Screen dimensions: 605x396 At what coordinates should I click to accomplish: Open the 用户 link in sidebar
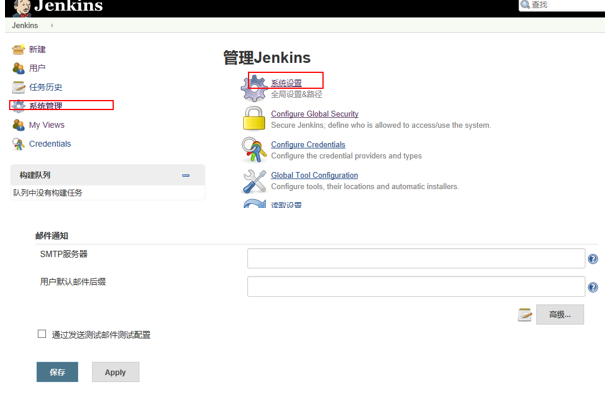tap(37, 68)
